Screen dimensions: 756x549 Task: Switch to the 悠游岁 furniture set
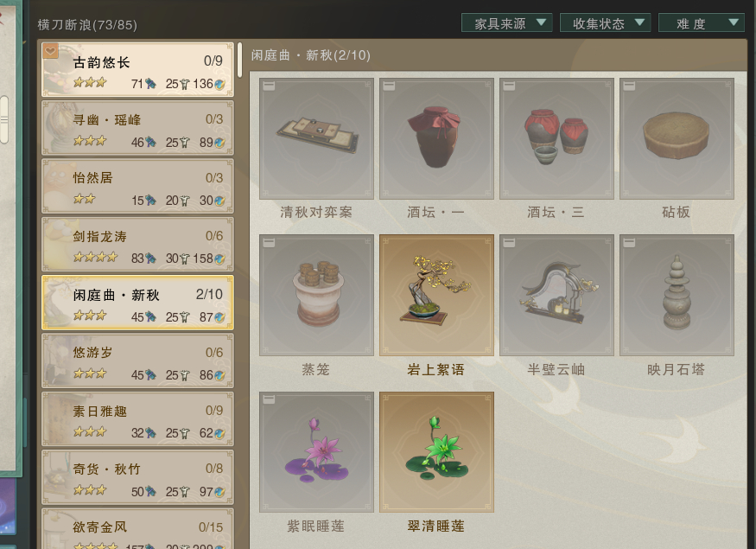(138, 361)
